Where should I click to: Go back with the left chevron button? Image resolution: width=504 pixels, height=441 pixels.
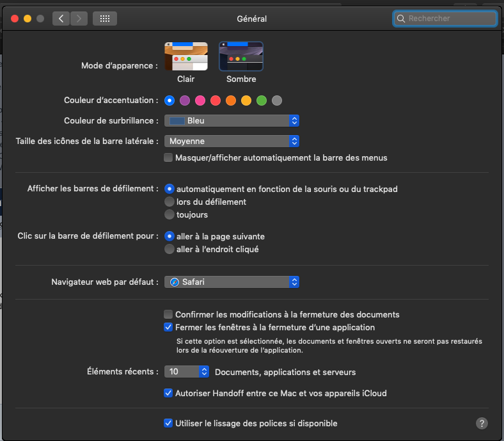tap(61, 19)
